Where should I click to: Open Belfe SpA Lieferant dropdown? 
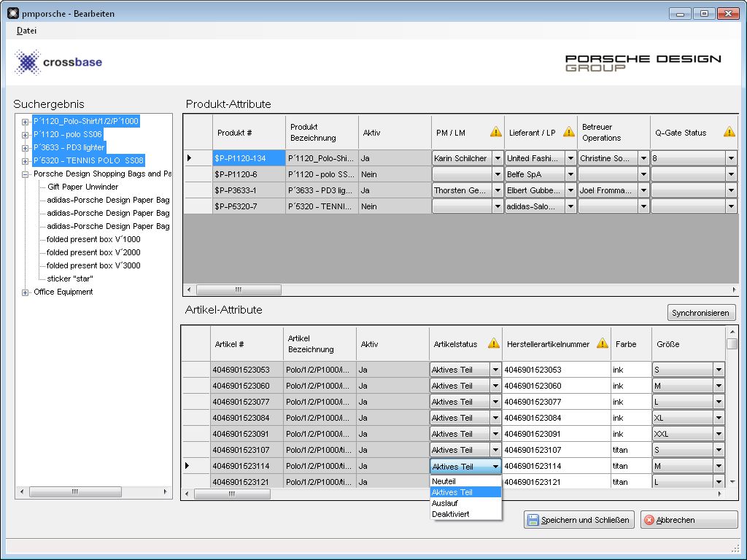[x=570, y=174]
